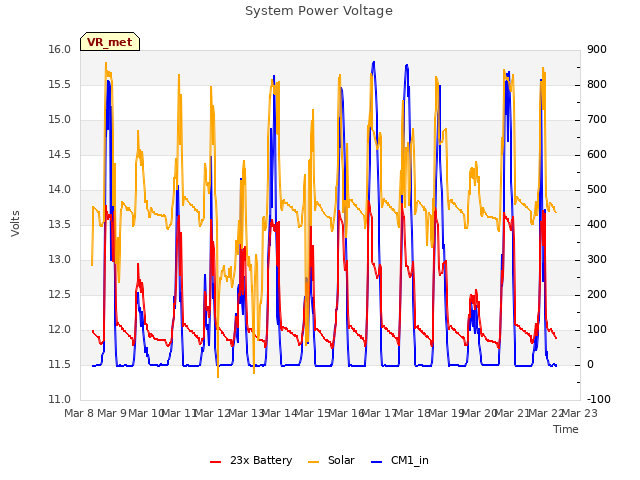Click the 11.0 left axis tick label
Image resolution: width=640 pixels, height=480 pixels.
pos(60,400)
